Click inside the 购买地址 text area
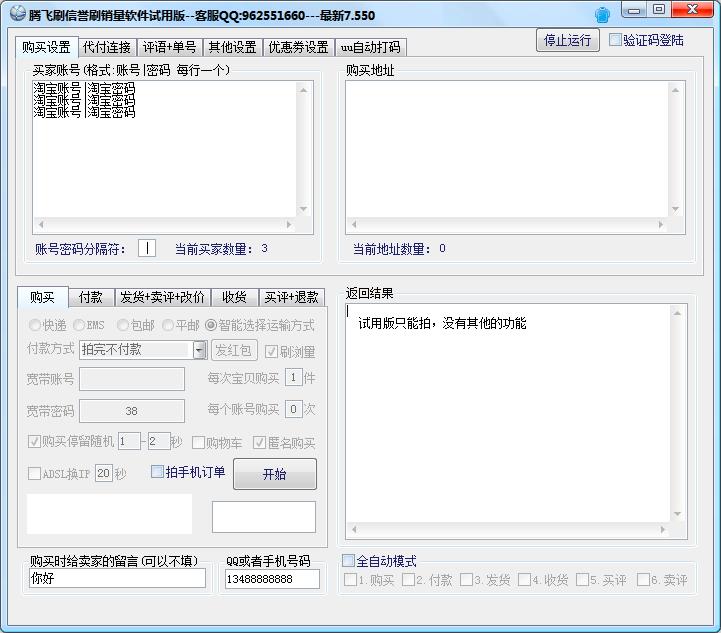Image resolution: width=721 pixels, height=633 pixels. click(507, 149)
